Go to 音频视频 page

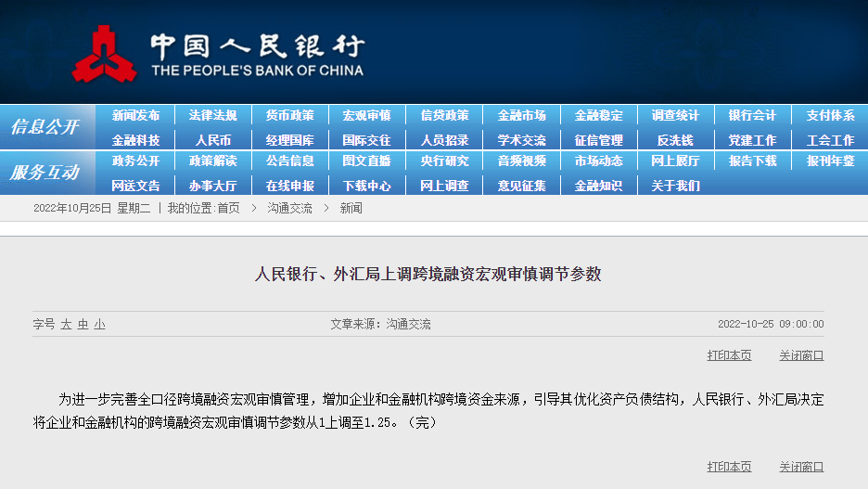tap(521, 161)
